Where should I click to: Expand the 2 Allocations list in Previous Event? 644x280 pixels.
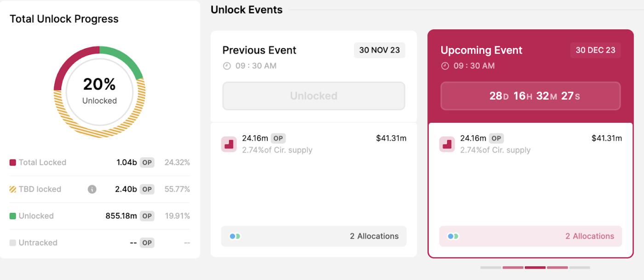pyautogui.click(x=374, y=236)
